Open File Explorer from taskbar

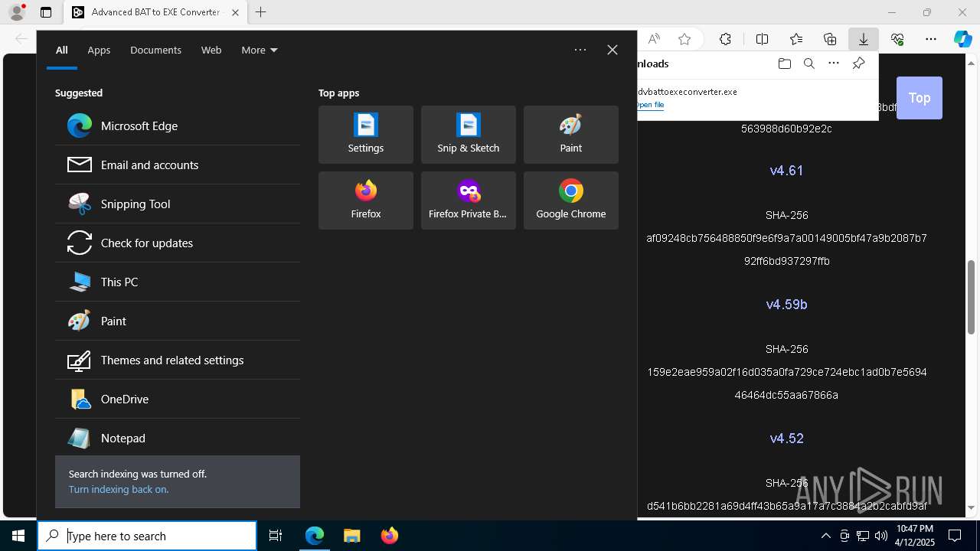click(x=352, y=536)
